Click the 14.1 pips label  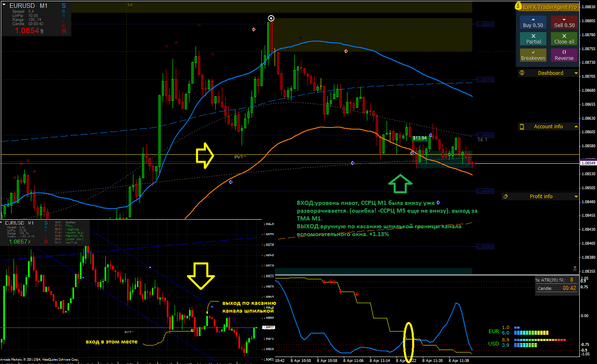click(x=482, y=140)
